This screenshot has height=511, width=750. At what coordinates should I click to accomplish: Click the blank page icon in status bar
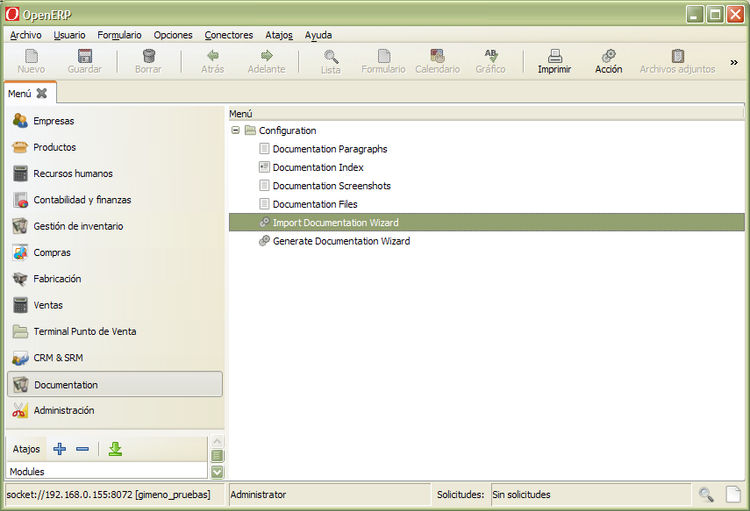point(733,494)
